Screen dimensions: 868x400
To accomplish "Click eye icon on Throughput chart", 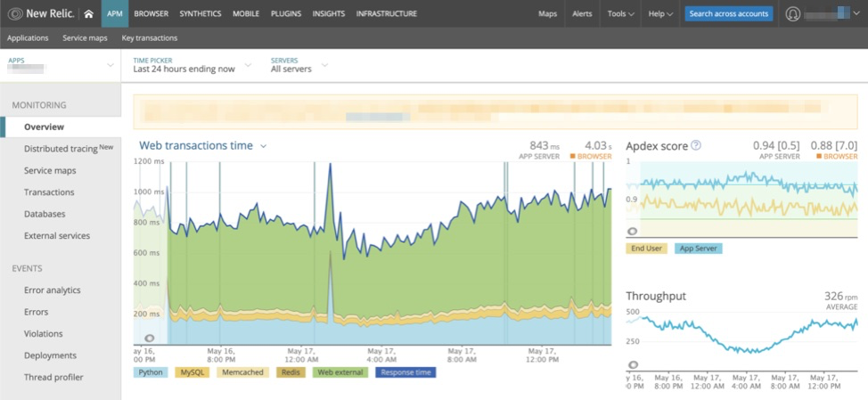I will click(x=633, y=364).
